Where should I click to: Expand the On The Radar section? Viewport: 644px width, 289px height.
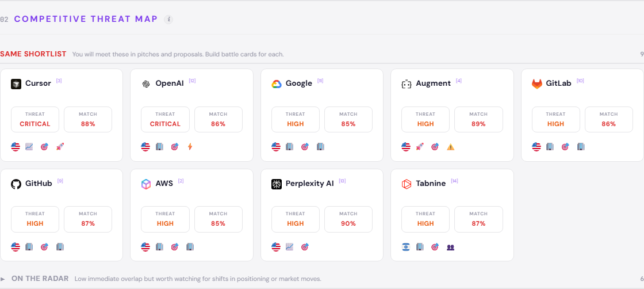[x=3, y=279]
